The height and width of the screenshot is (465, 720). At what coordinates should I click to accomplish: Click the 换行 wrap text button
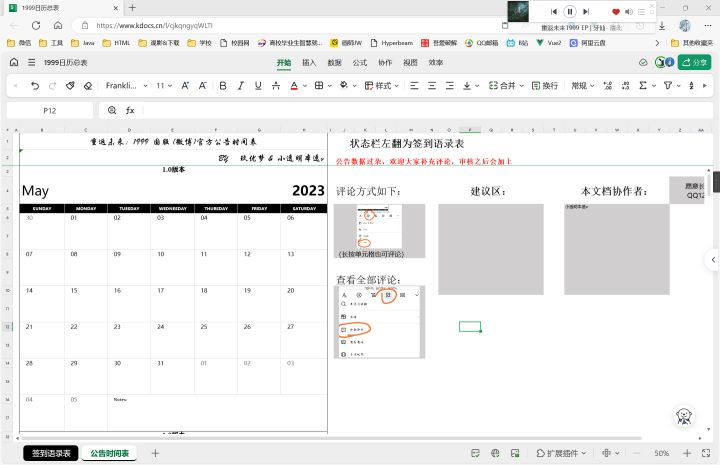(545, 85)
